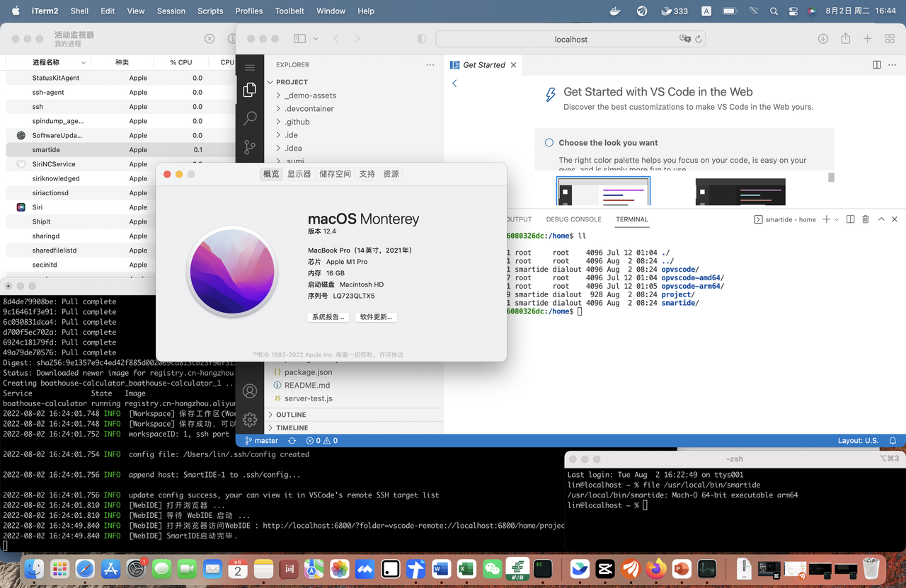Screen dimensions: 906x588
Task: Switch to the 支持 tab
Action: 367,173
